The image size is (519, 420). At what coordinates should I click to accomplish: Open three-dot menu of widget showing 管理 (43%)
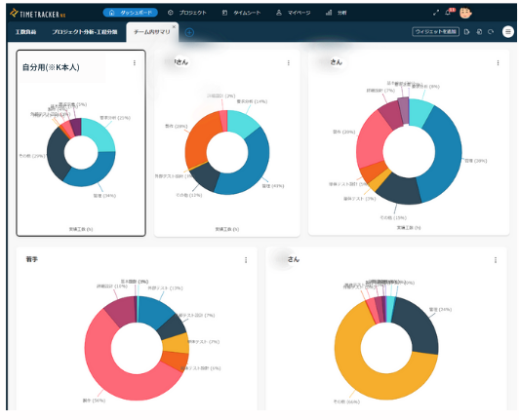pos(289,62)
